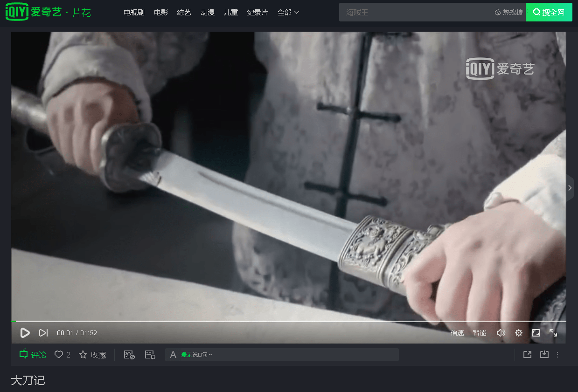
Task: Open the 电视剧 menu item
Action: click(x=134, y=13)
